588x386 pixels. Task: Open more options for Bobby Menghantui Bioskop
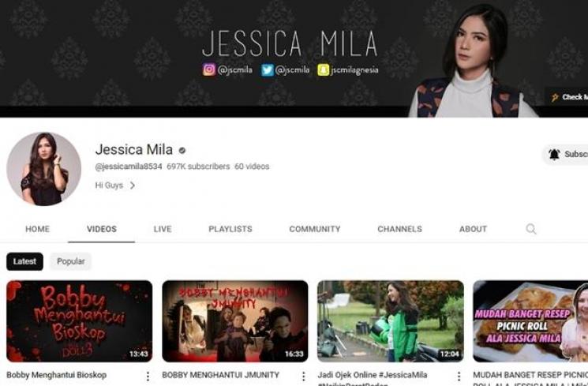coord(148,376)
